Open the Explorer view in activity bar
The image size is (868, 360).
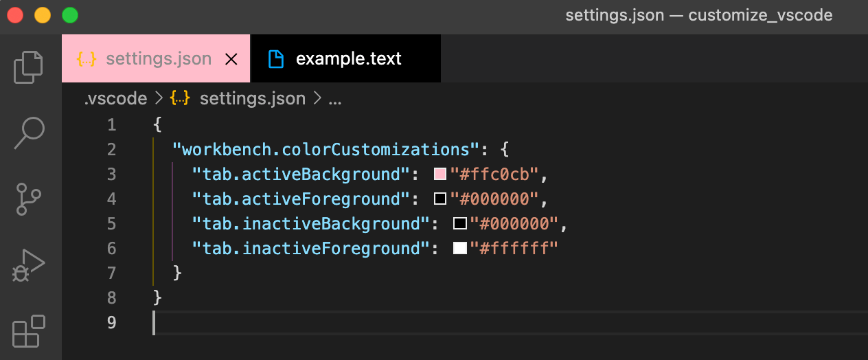[29, 67]
